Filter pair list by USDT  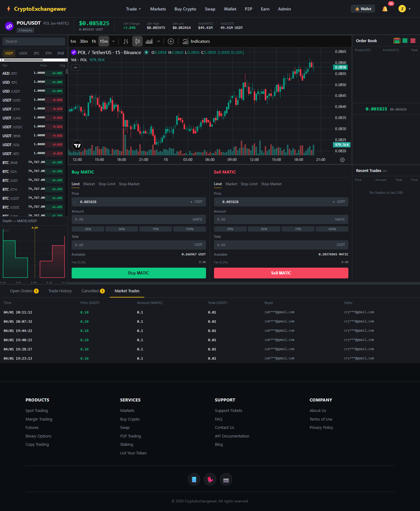(x=9, y=53)
